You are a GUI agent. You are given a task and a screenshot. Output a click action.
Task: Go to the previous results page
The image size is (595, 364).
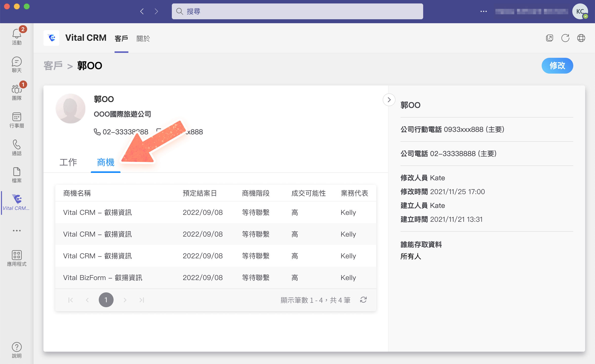coord(87,300)
